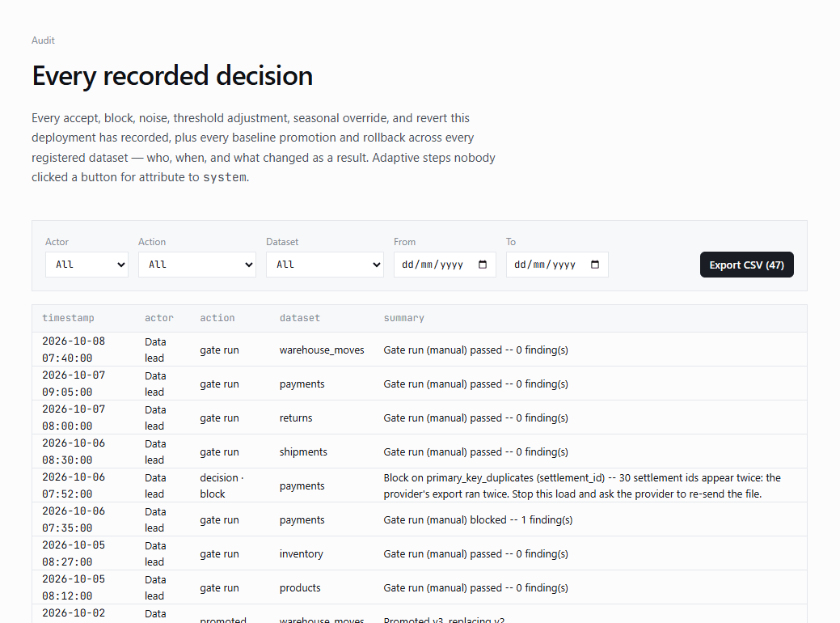Click the From date input field
Screen dimensions: 840x623
[x=445, y=265]
